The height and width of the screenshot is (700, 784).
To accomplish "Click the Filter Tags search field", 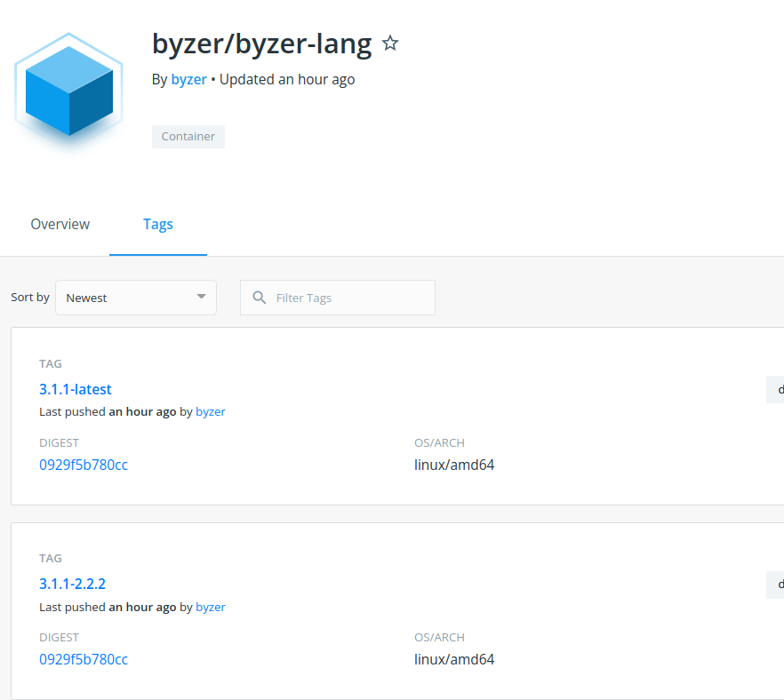I will pos(338,298).
